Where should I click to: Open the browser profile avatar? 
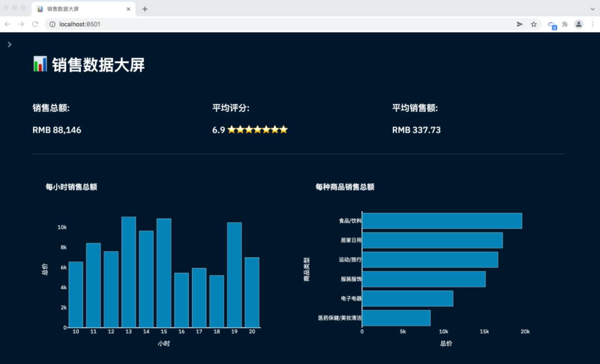pyautogui.click(x=578, y=24)
